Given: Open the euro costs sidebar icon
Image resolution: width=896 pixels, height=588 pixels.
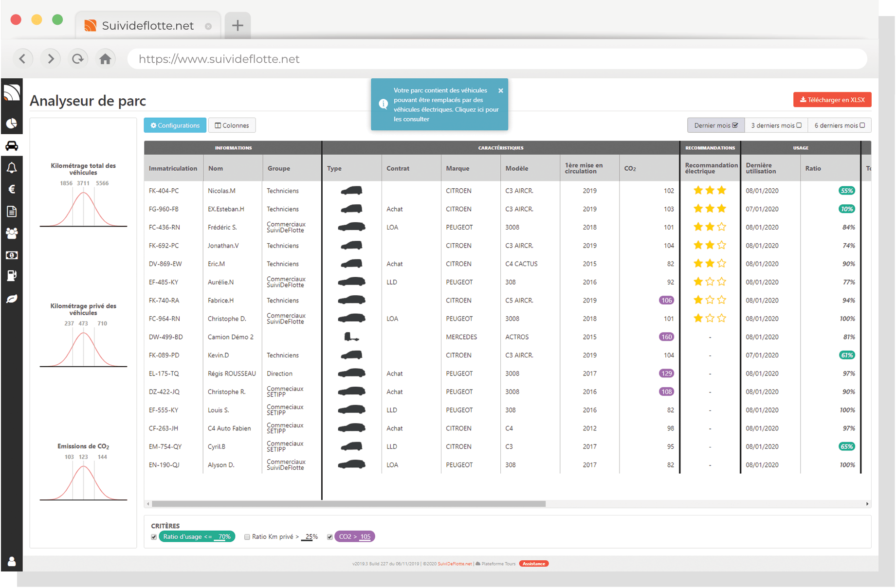Looking at the screenshot, I should pyautogui.click(x=12, y=189).
